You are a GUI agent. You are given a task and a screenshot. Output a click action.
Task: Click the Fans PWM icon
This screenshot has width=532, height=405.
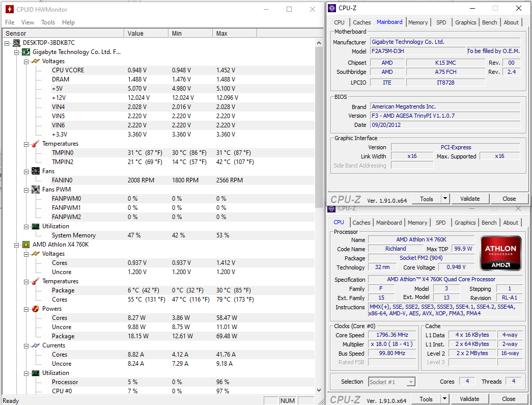(35, 190)
